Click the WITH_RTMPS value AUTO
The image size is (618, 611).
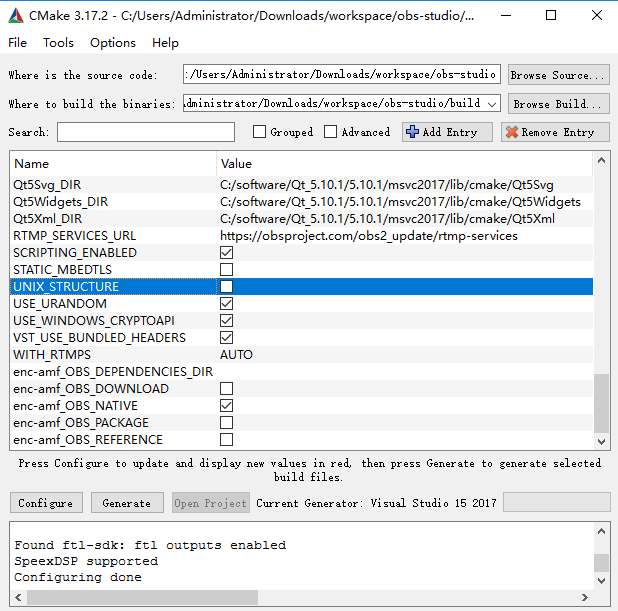tap(236, 355)
